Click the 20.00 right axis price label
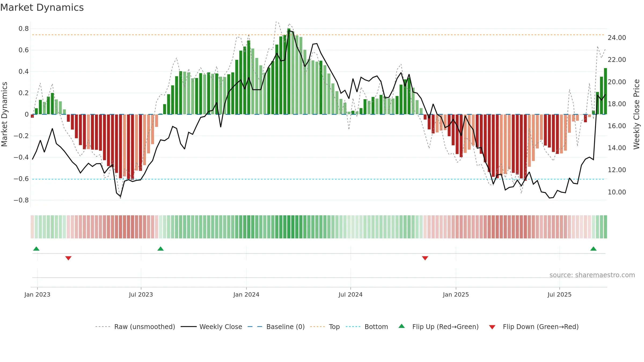This screenshot has height=362, width=644. pos(617,82)
